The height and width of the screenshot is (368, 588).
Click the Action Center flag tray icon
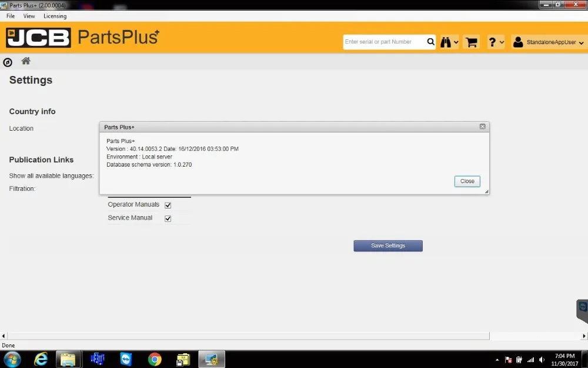click(509, 360)
